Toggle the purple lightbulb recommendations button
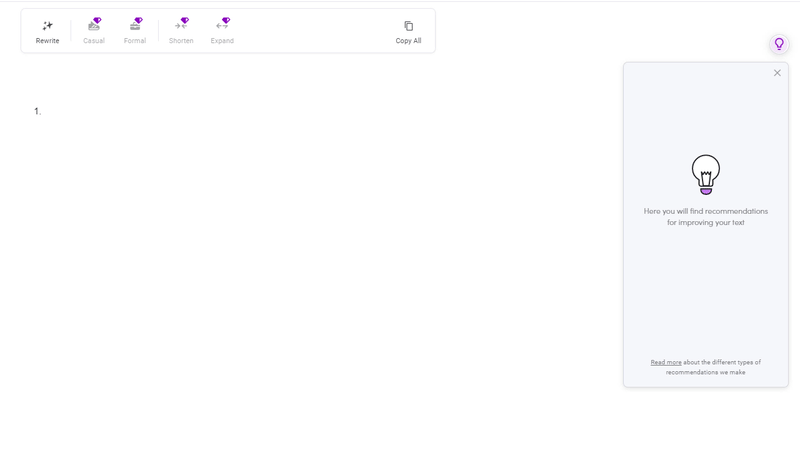The height and width of the screenshot is (450, 800). coord(779,44)
